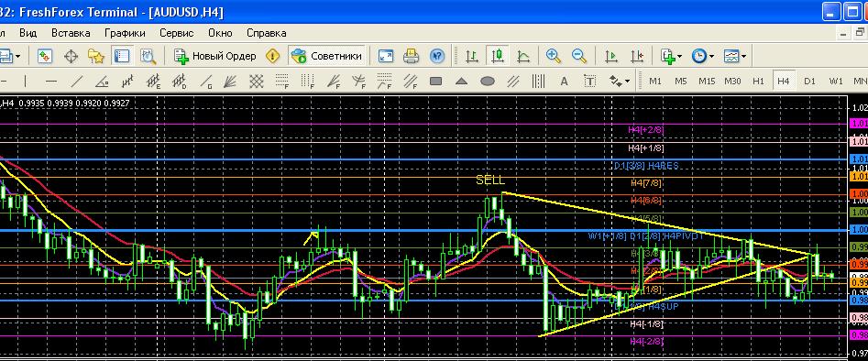
Task: Zoom in on the chart
Action: tap(553, 56)
